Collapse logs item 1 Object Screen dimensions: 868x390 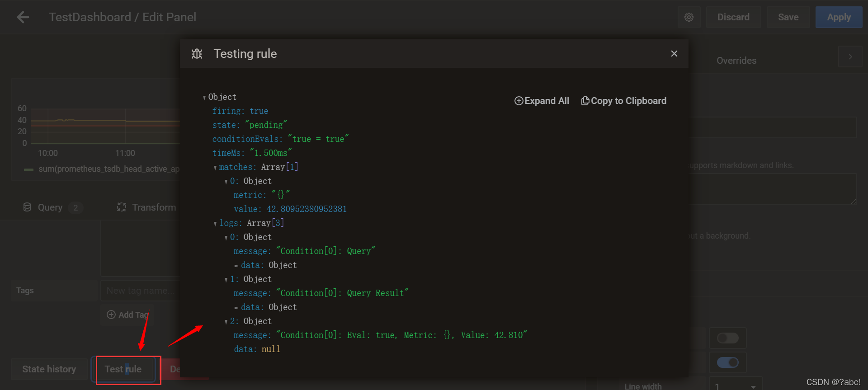point(226,280)
